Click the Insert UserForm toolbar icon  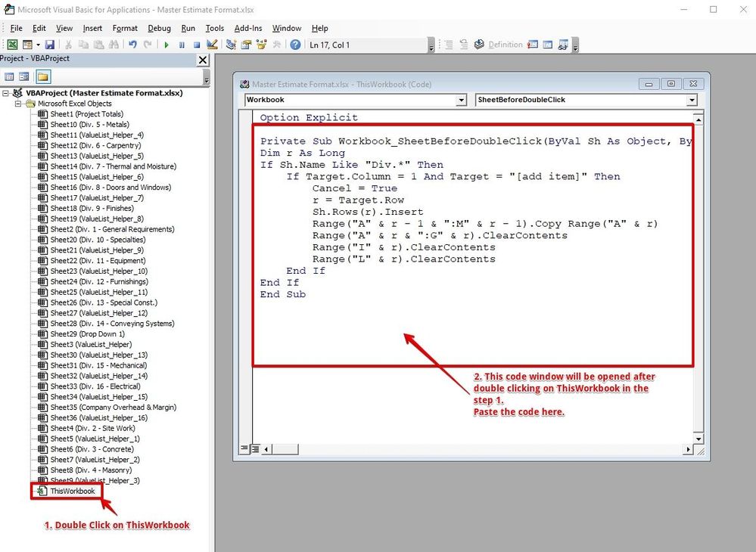coord(27,45)
